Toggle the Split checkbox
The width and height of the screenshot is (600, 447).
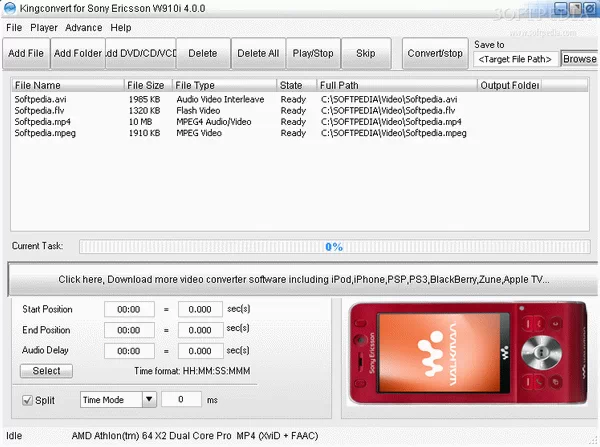tap(27, 400)
